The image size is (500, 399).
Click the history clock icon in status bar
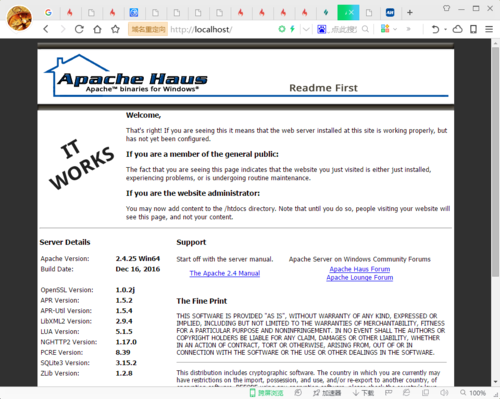[298, 393]
